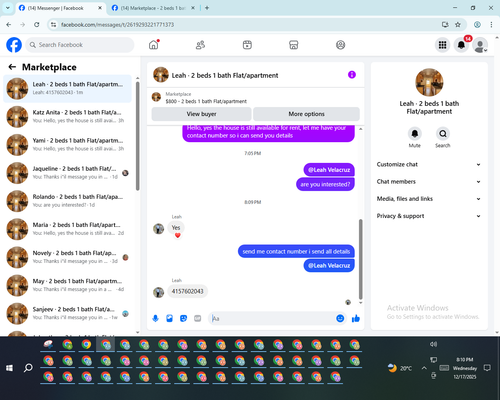This screenshot has width=500, height=400.
Task: Open Yami conversation in the list
Action: (x=67, y=145)
